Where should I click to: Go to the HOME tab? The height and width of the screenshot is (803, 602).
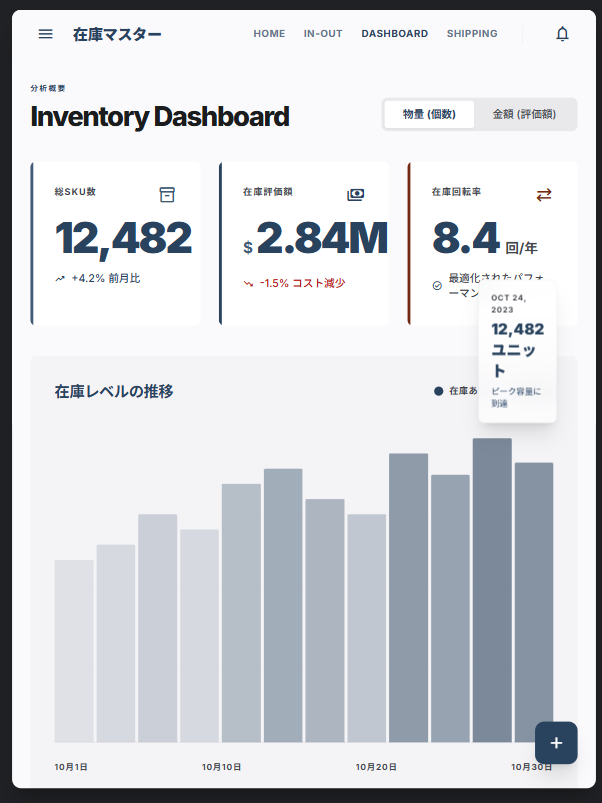pyautogui.click(x=269, y=34)
